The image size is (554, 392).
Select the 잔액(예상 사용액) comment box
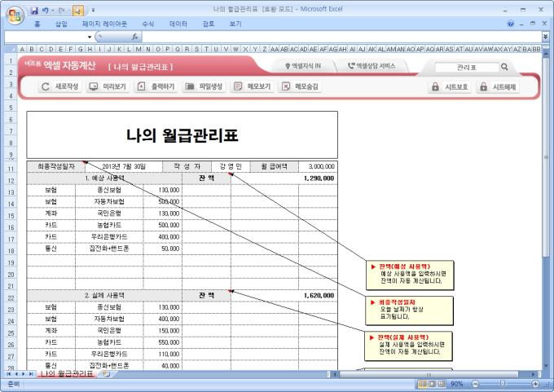410,275
